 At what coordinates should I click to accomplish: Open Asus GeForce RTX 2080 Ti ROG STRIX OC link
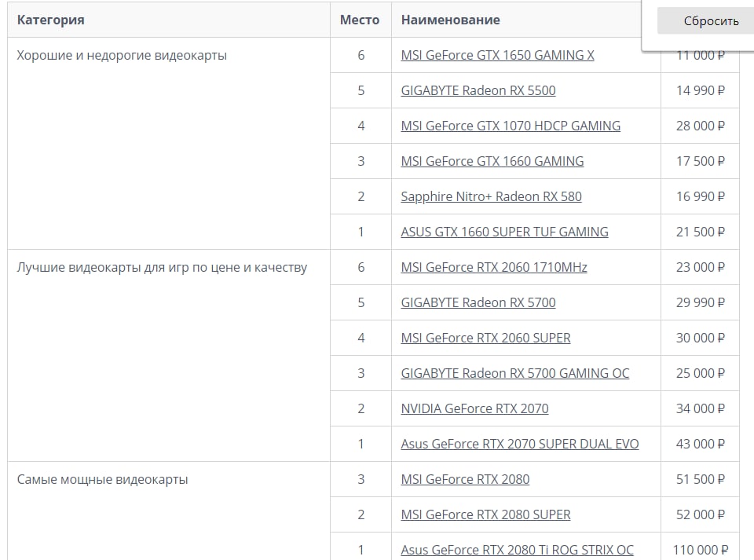click(x=517, y=550)
